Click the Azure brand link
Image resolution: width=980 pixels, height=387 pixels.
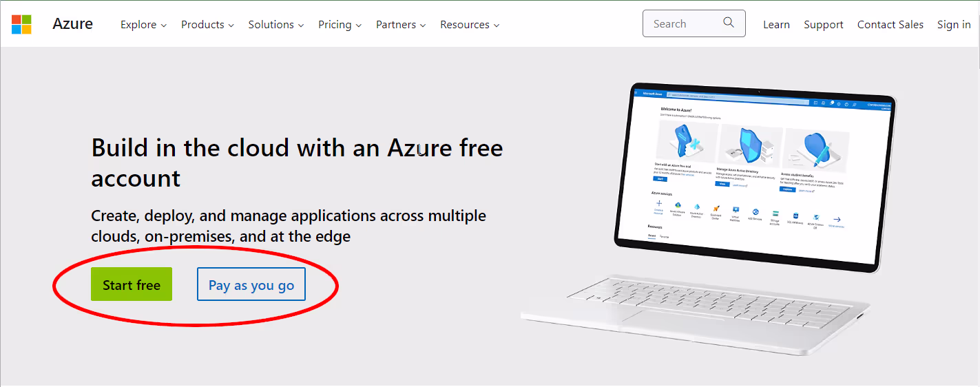pos(72,23)
